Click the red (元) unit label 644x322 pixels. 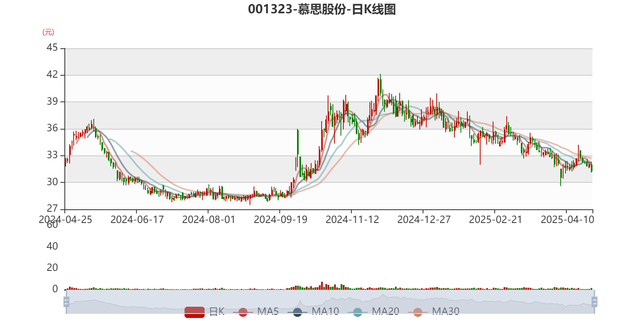pos(48,32)
